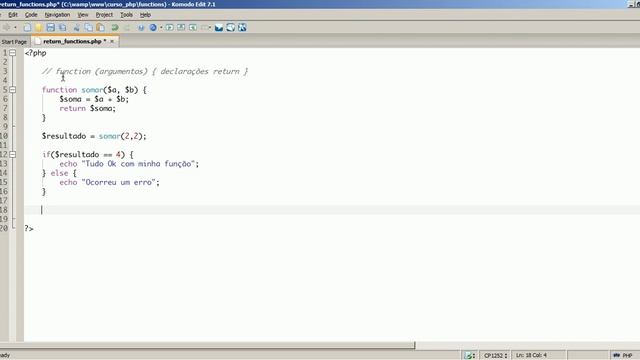
Task: Click the dark blue envelope-style toolbar icon
Action: pyautogui.click(x=219, y=27)
